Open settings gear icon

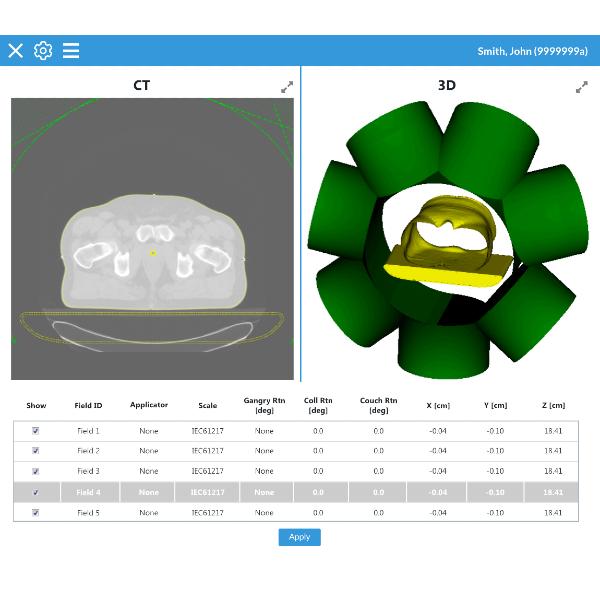[43, 50]
